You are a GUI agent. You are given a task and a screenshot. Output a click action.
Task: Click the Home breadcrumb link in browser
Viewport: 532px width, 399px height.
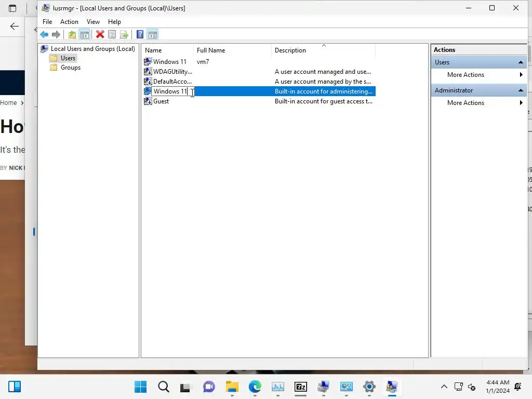click(x=8, y=102)
